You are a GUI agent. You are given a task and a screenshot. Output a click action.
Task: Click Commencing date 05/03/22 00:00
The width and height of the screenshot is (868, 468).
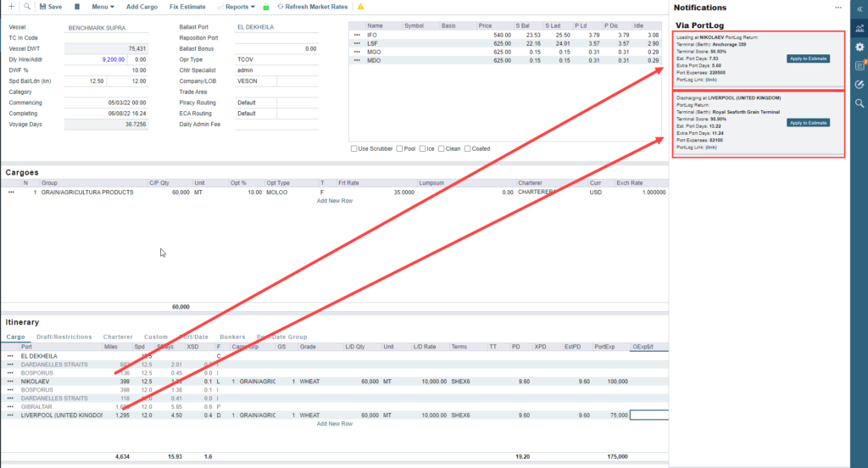tap(127, 103)
